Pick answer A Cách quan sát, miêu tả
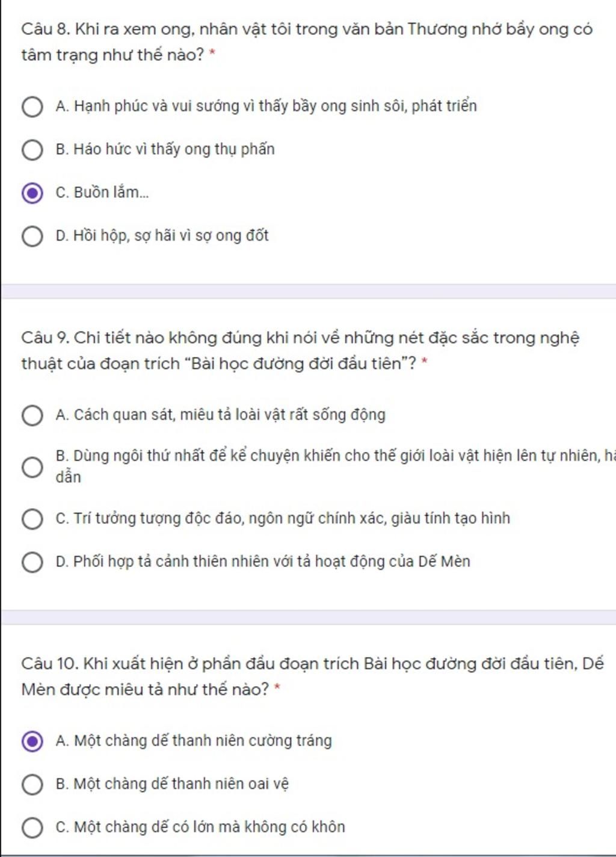This screenshot has width=616, height=857. click(x=32, y=415)
